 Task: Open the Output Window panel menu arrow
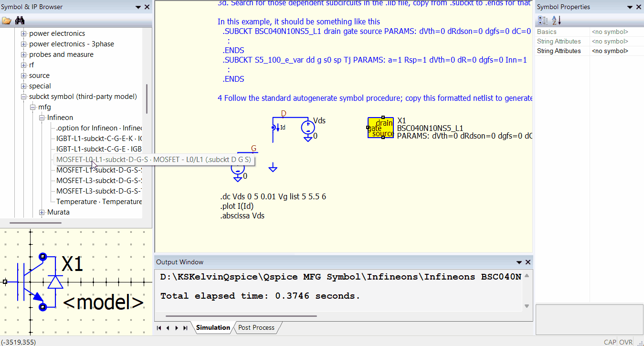tap(519, 262)
